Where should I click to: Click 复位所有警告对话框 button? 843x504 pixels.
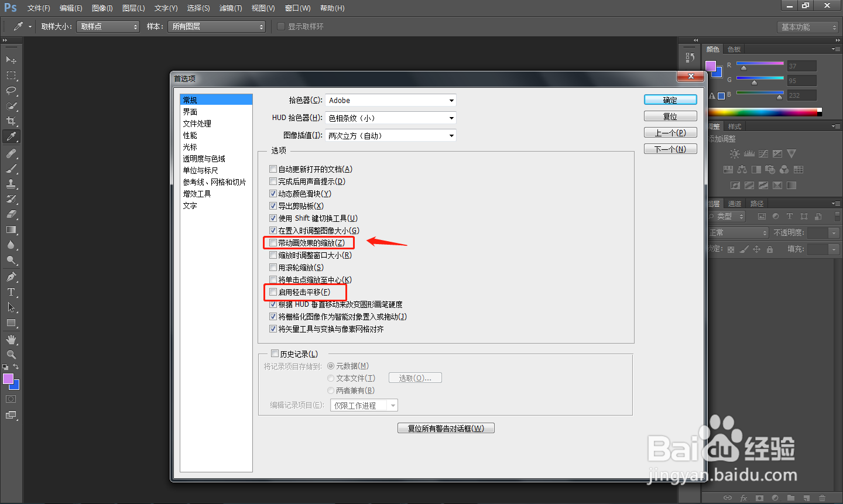point(446,428)
